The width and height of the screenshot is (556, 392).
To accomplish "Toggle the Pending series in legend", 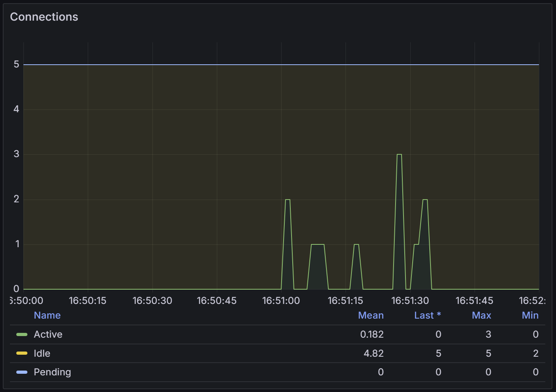I will point(52,372).
